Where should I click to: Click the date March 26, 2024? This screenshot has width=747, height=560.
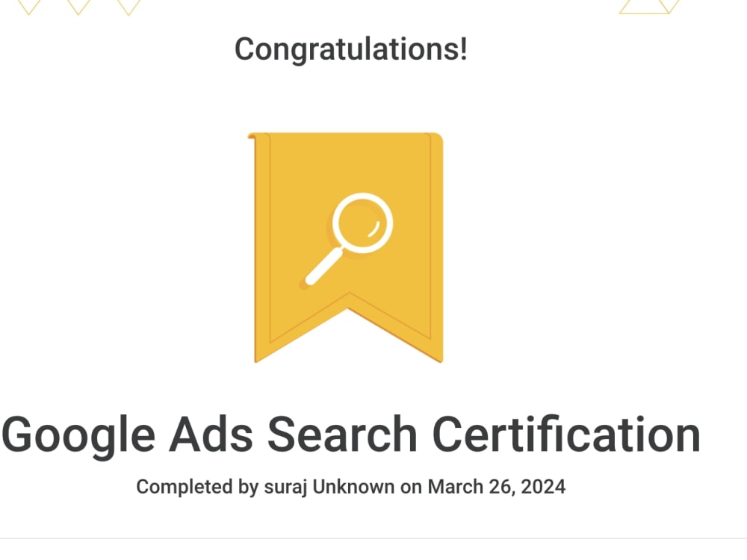497,487
